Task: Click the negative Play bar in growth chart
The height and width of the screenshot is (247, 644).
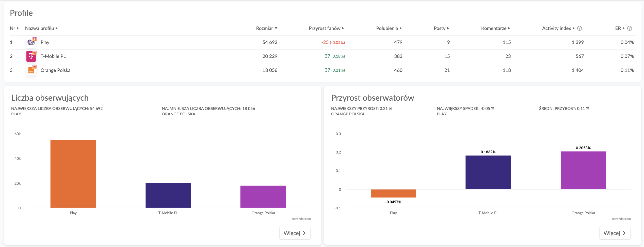Action: (393, 193)
